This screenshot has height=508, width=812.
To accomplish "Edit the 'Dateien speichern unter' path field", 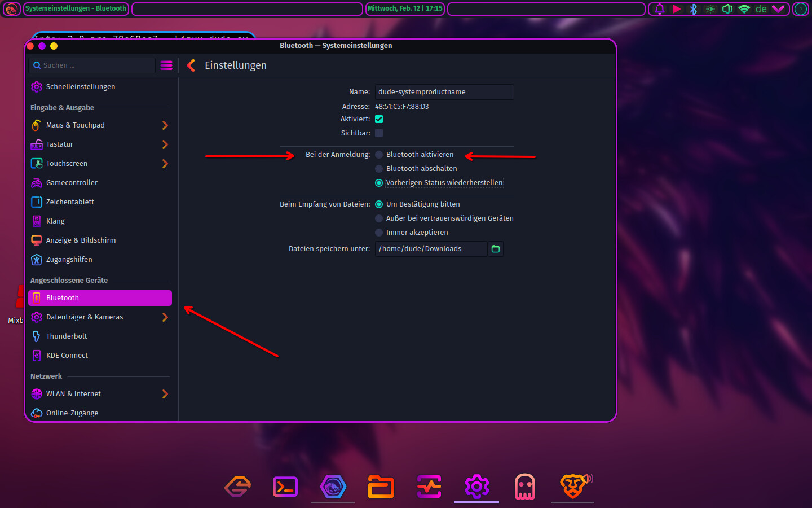I will tap(431, 249).
